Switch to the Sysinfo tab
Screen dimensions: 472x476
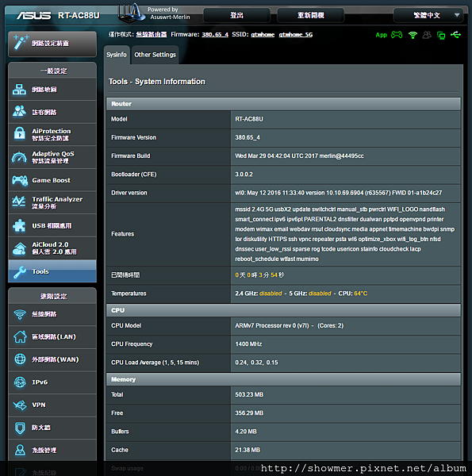coord(117,55)
